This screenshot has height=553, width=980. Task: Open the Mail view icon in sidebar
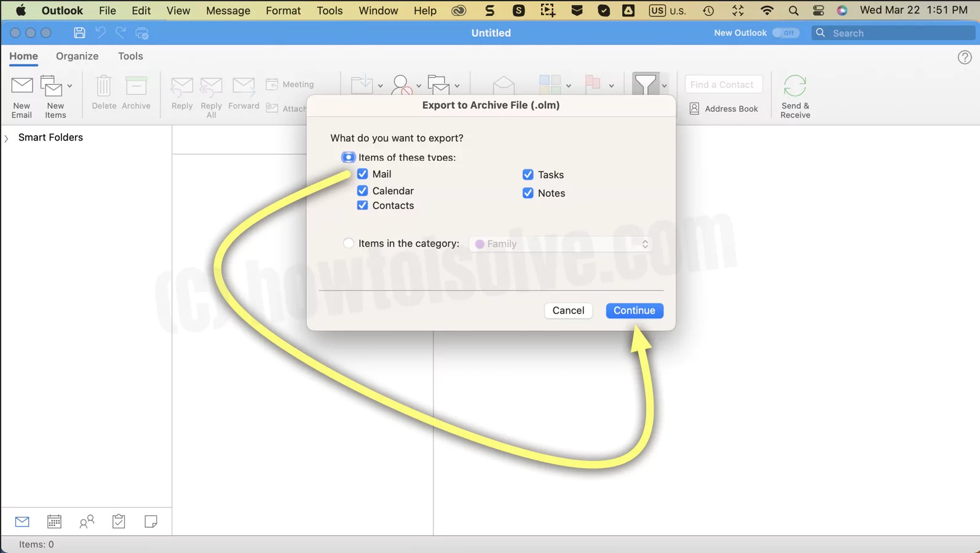(x=22, y=522)
